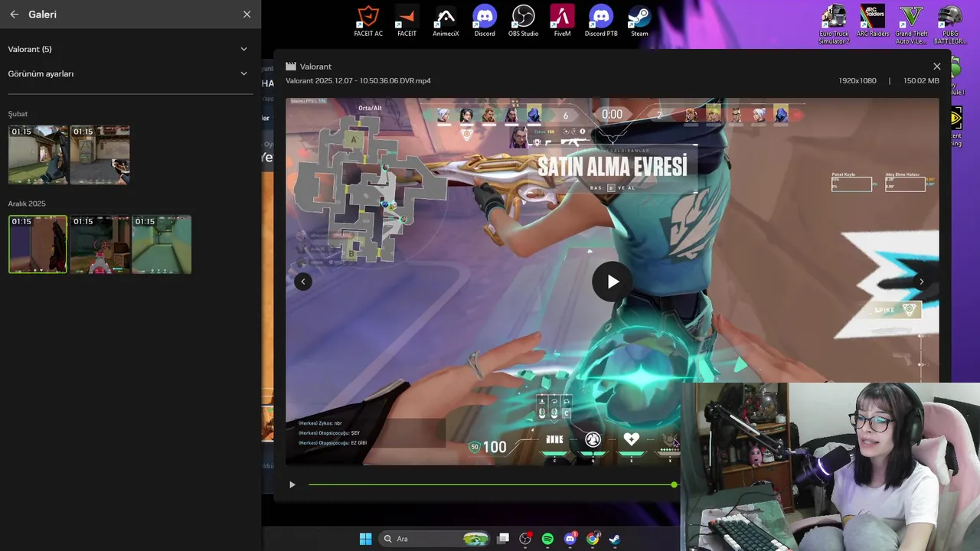Image resolution: width=980 pixels, height=551 pixels.
Task: Click the green video progress bar
Action: click(491, 484)
